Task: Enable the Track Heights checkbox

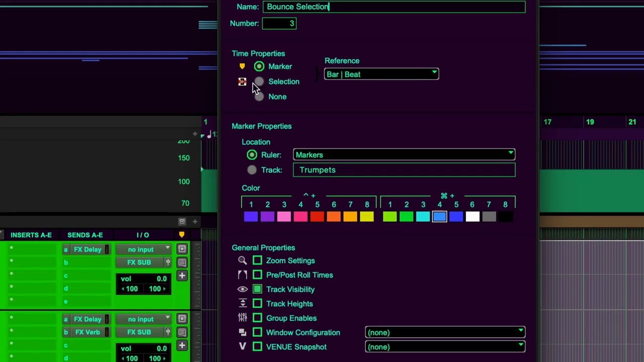Action: pyautogui.click(x=258, y=304)
